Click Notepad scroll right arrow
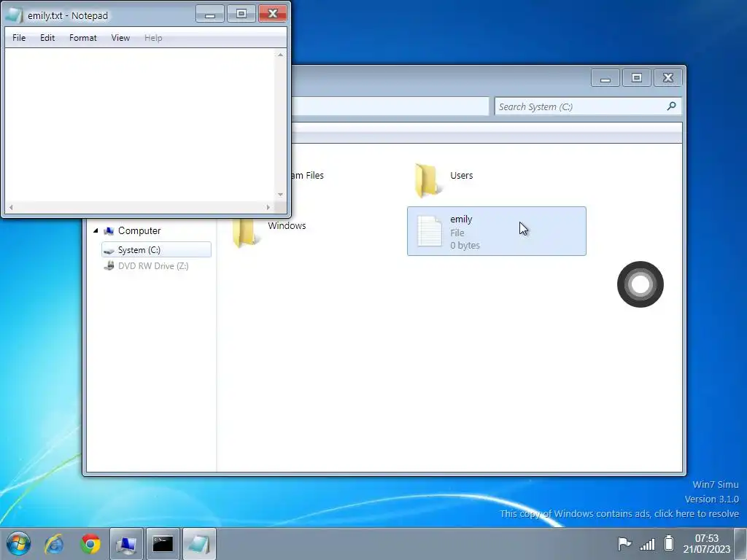Image resolution: width=747 pixels, height=560 pixels. (x=268, y=207)
